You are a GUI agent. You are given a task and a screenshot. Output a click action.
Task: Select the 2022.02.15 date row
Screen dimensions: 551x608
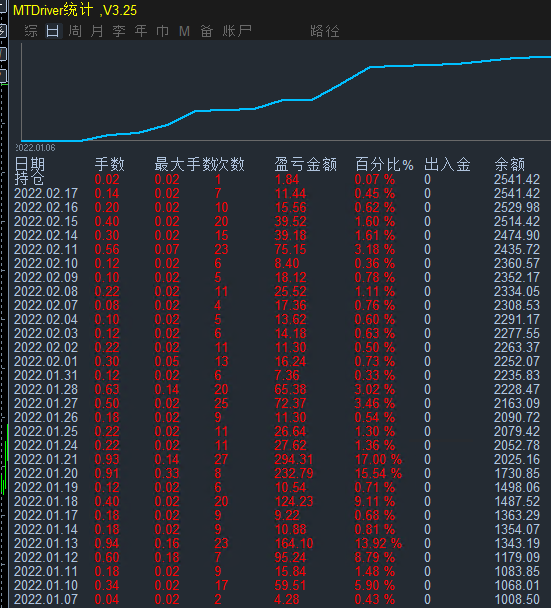(46, 221)
